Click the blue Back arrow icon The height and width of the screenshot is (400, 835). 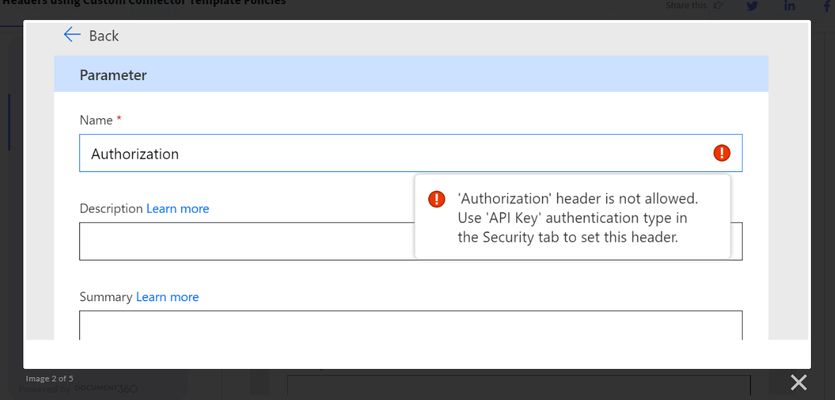[71, 35]
